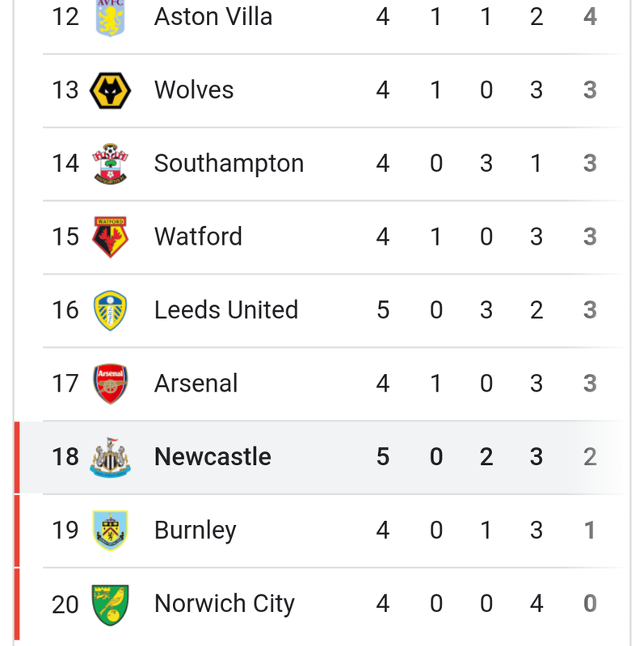644x646 pixels.
Task: Select the Southampton team name
Action: pos(229,164)
